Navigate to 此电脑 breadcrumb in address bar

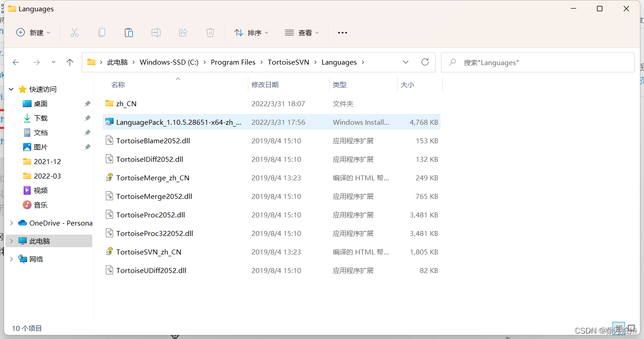tap(117, 62)
